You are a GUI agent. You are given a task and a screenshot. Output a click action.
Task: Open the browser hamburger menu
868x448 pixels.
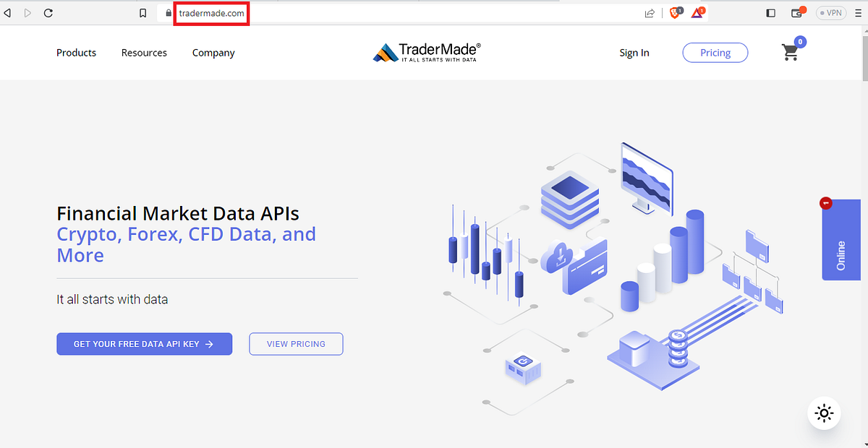click(x=859, y=13)
